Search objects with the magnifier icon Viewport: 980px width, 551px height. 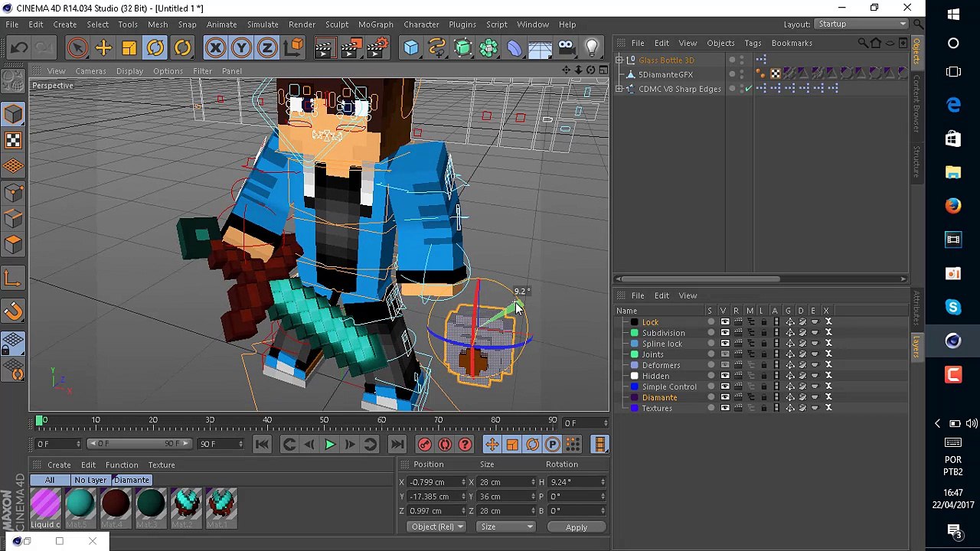(863, 44)
